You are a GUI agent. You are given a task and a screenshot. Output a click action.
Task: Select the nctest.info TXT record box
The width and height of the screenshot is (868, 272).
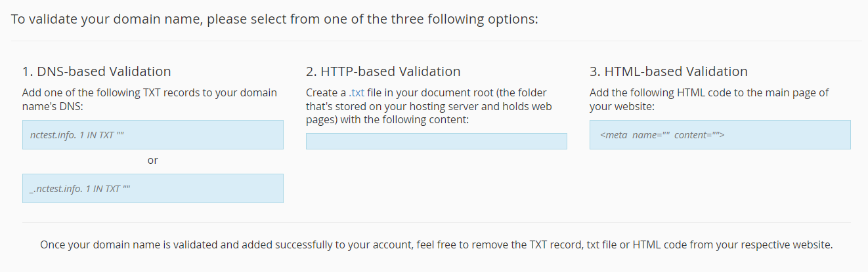point(153,134)
